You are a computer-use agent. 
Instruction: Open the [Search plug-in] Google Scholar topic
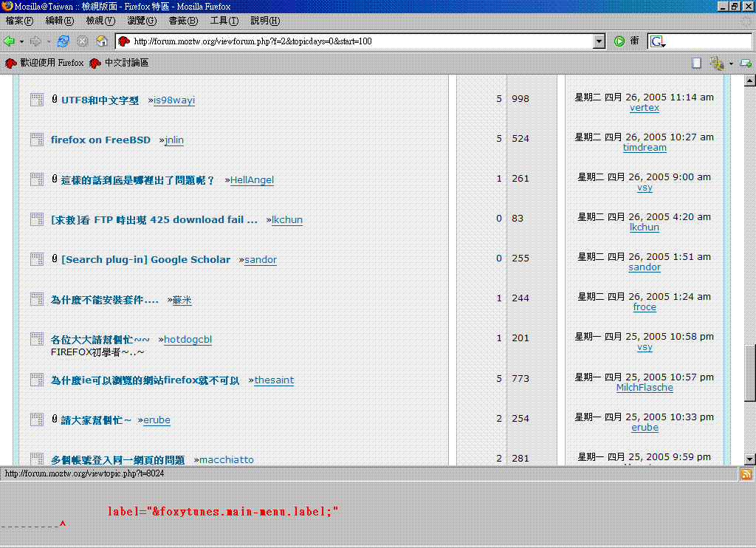pos(146,259)
